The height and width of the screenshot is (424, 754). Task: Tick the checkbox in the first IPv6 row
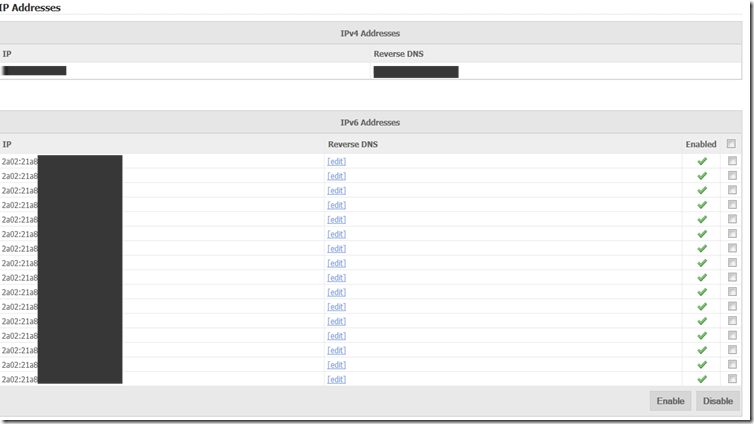(732, 161)
